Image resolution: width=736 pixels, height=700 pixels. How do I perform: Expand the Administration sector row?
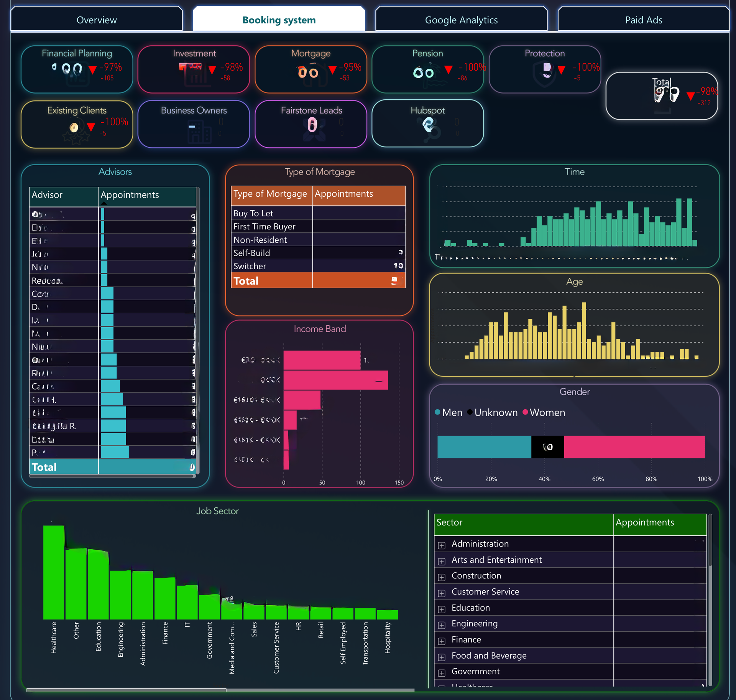(x=442, y=545)
